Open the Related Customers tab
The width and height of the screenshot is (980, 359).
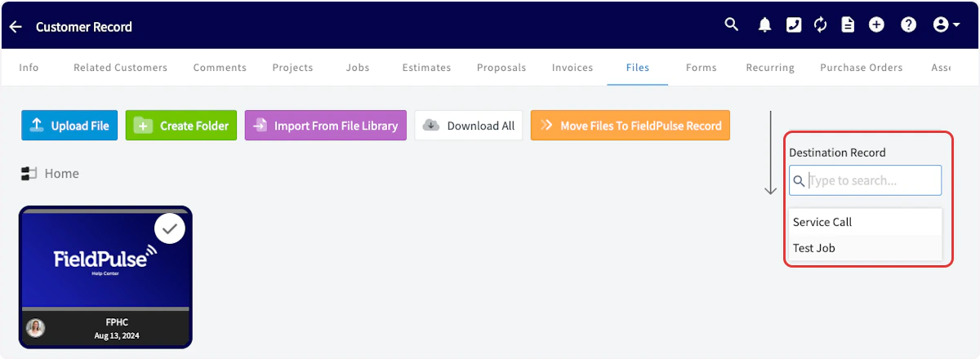[x=120, y=68]
